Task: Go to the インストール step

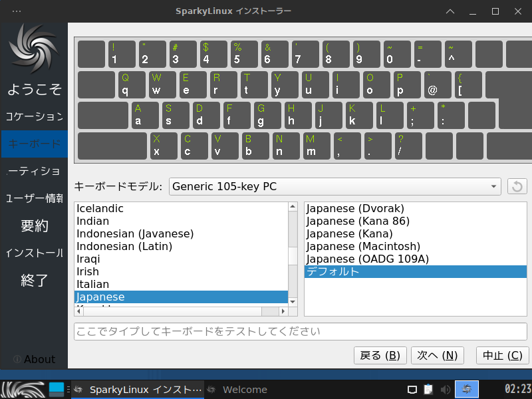Action: click(x=35, y=253)
